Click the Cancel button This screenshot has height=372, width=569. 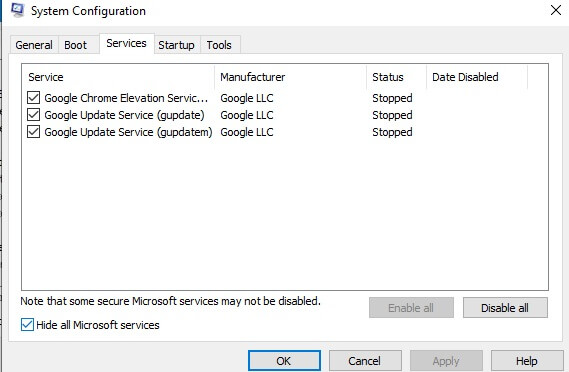[x=365, y=361]
